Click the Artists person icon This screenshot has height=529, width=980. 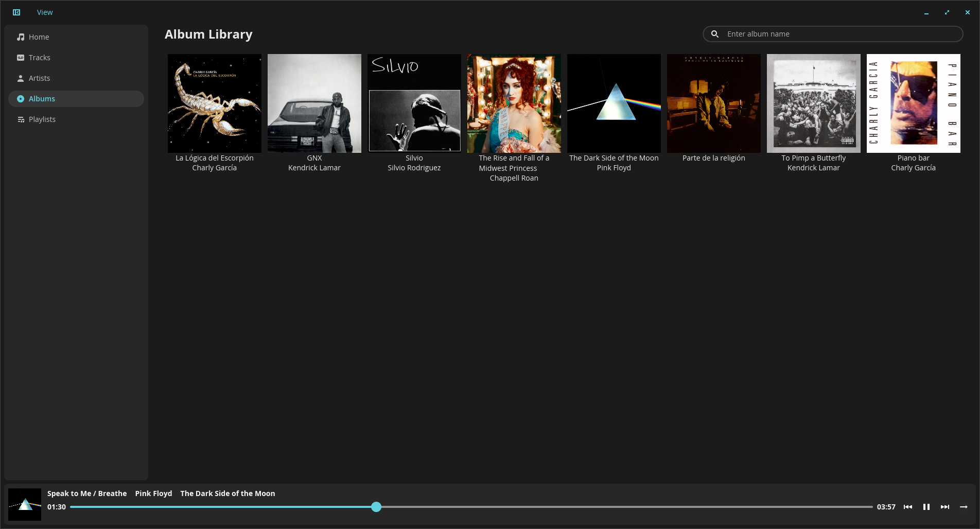pos(21,78)
